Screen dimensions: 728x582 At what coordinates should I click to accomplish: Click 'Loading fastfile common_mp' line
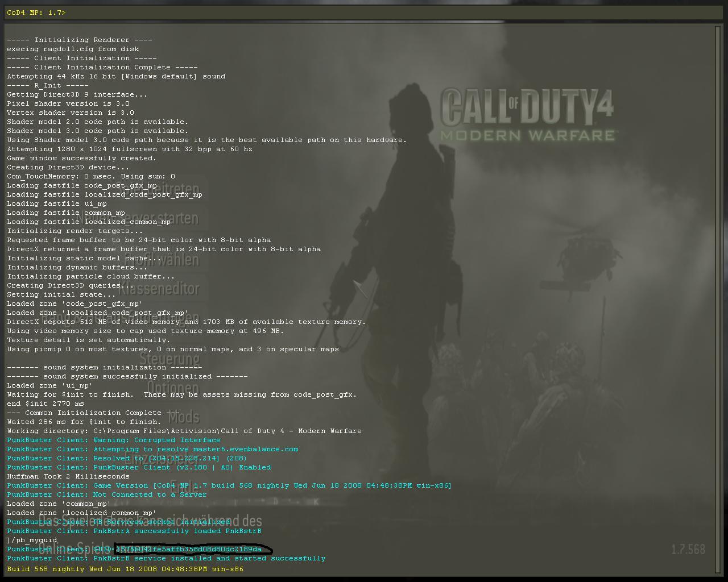(x=66, y=213)
